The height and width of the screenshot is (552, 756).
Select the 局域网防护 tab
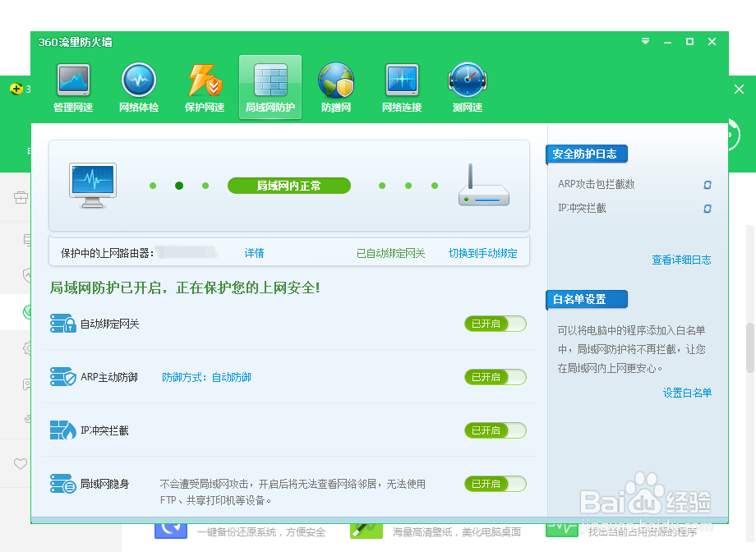click(270, 87)
